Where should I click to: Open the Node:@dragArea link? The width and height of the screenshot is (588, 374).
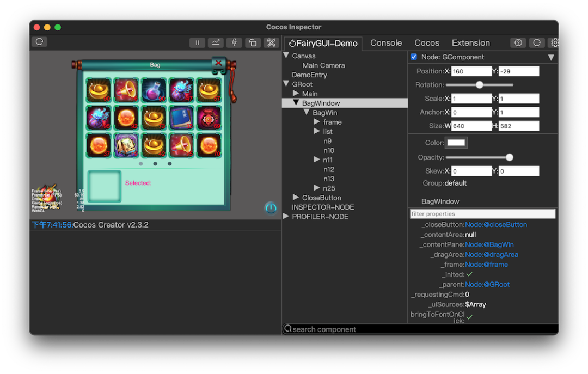(492, 255)
